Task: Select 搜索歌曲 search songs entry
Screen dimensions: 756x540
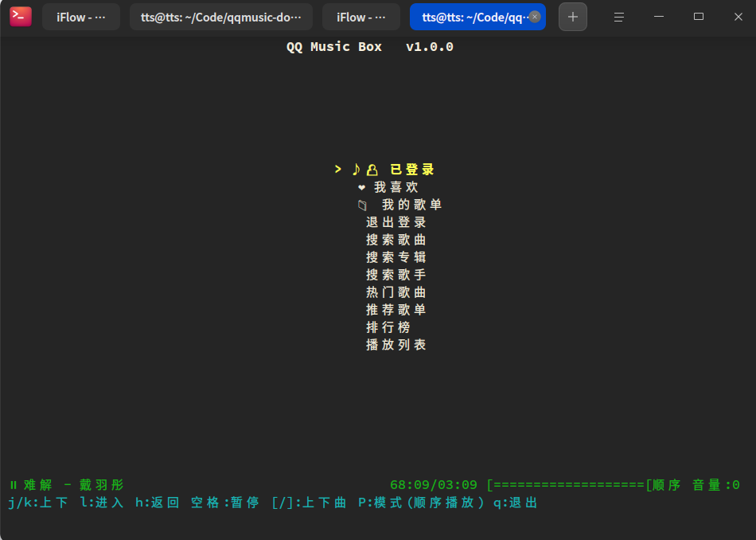Action: pyautogui.click(x=396, y=240)
